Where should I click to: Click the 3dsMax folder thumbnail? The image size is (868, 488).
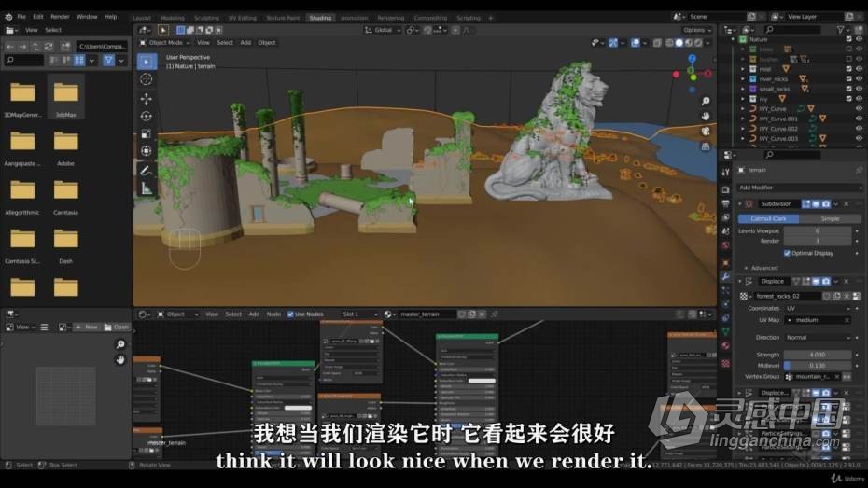pos(66,98)
